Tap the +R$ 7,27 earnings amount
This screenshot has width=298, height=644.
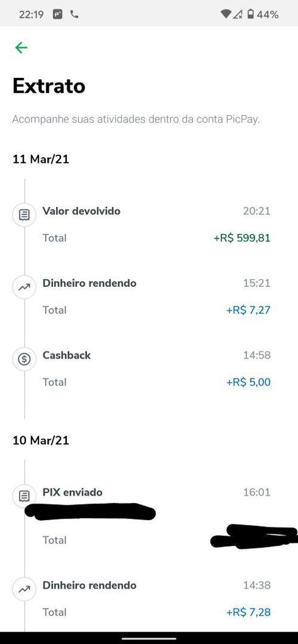249,310
